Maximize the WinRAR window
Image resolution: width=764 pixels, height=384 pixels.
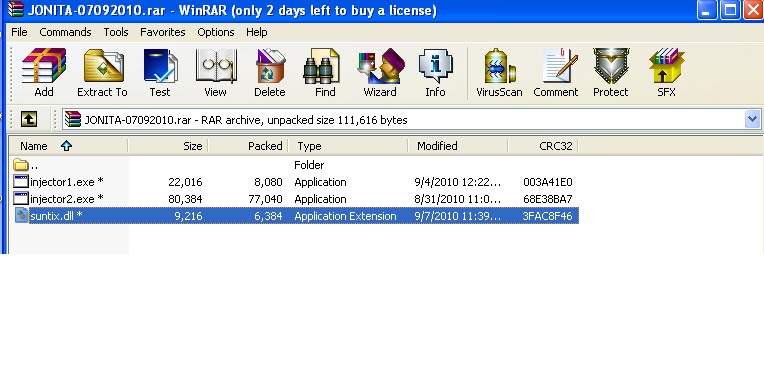[730, 9]
